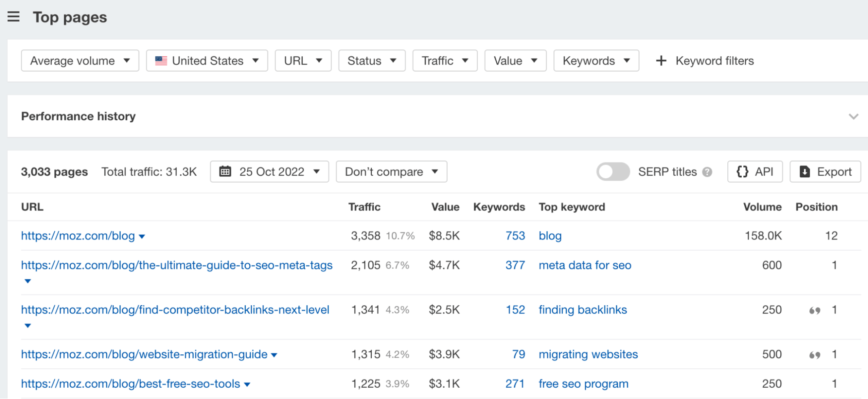
Task: Click the help icon next to SERP titles
Action: [x=707, y=172]
